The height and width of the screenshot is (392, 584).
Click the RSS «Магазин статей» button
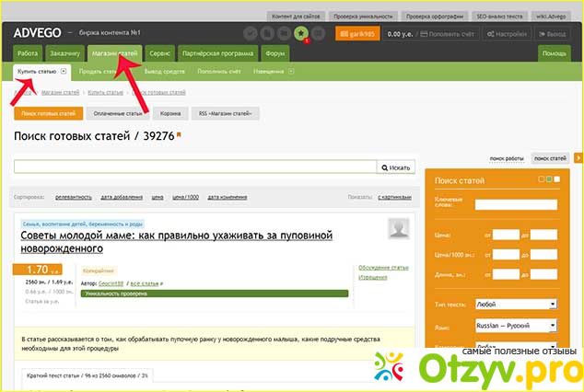pyautogui.click(x=225, y=113)
